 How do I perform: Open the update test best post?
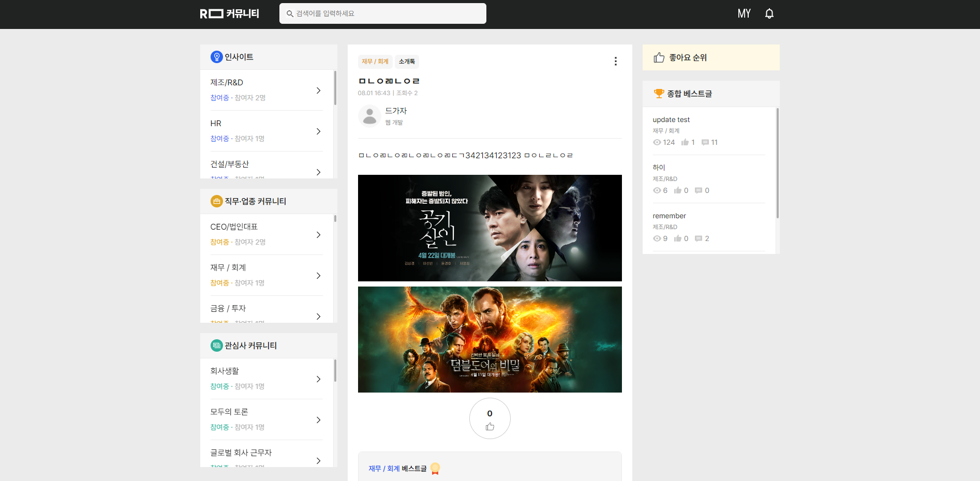(x=671, y=120)
